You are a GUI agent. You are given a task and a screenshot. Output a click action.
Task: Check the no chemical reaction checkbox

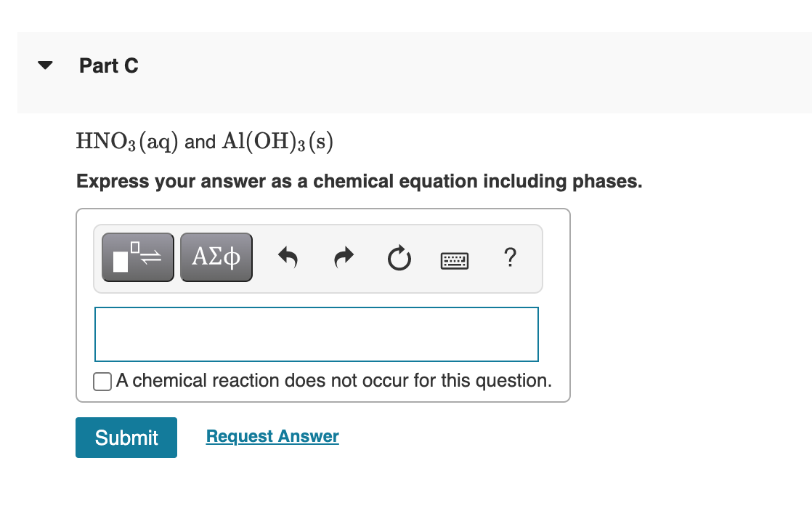pos(102,381)
